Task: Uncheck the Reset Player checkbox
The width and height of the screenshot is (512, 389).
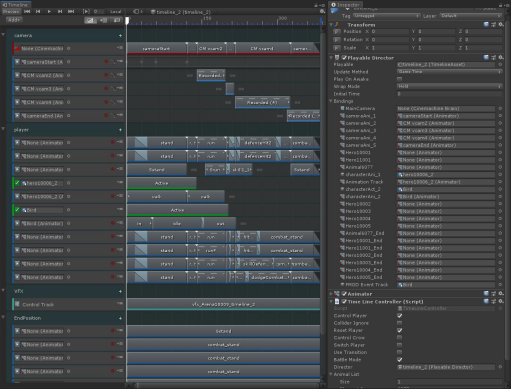Action: (x=399, y=330)
